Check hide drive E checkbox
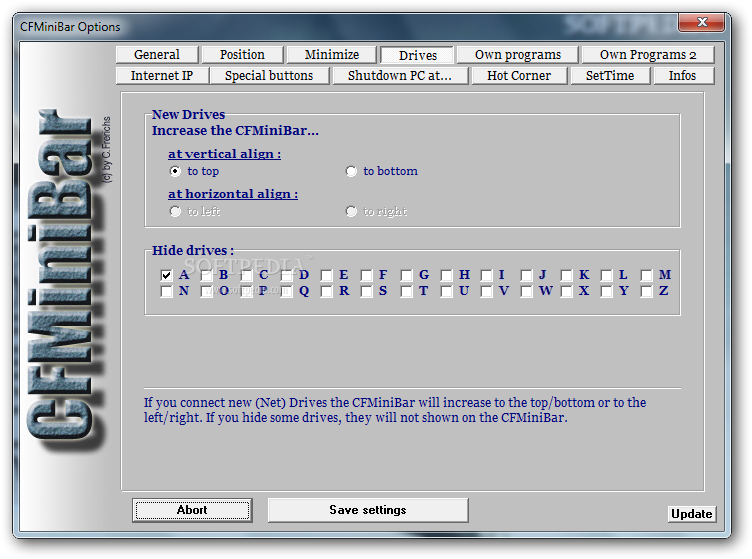 tap(327, 275)
